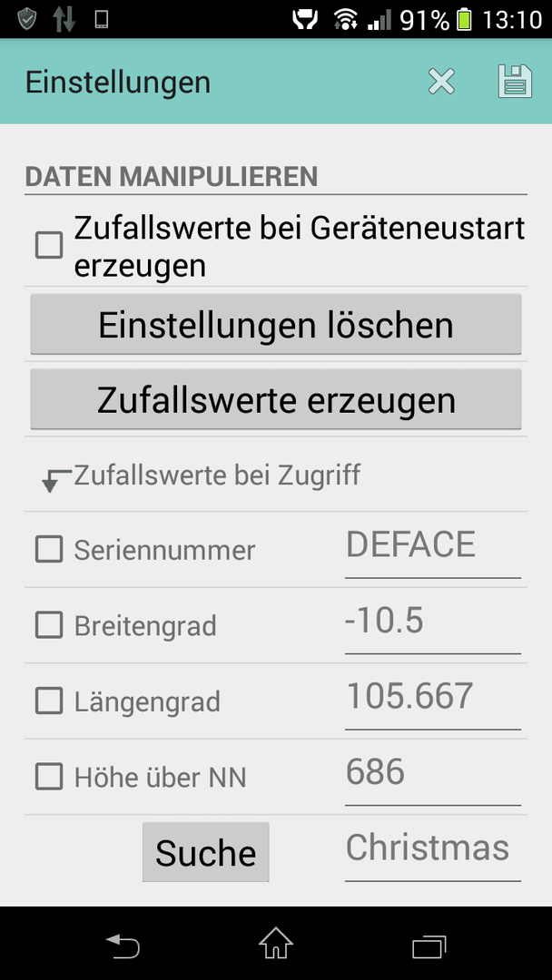
Task: Tap the Android home navigation icon
Action: point(276,943)
